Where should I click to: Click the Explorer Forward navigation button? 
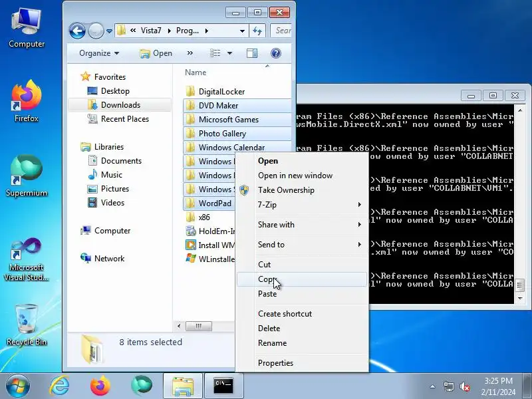[96, 31]
